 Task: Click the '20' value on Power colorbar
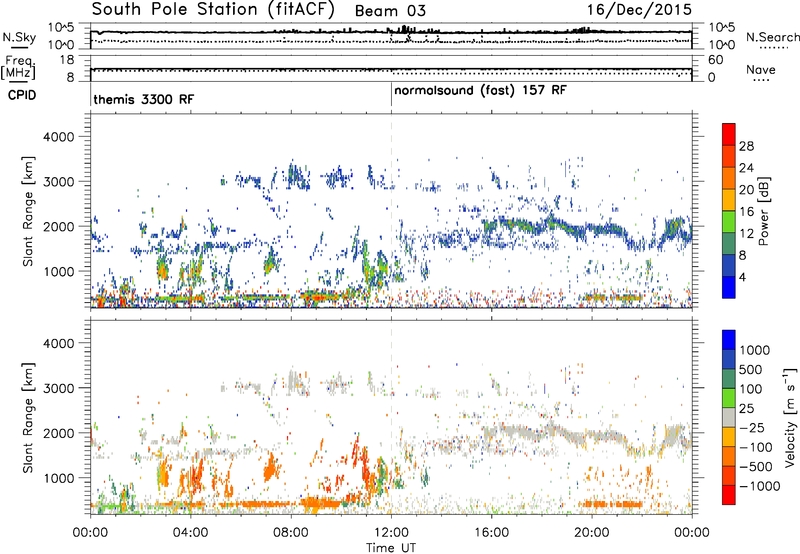coord(746,190)
